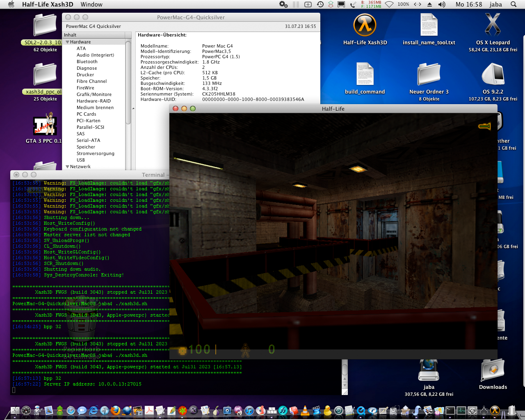
Task: Open Half-Life lambda icon in Dock
Action: [495, 411]
